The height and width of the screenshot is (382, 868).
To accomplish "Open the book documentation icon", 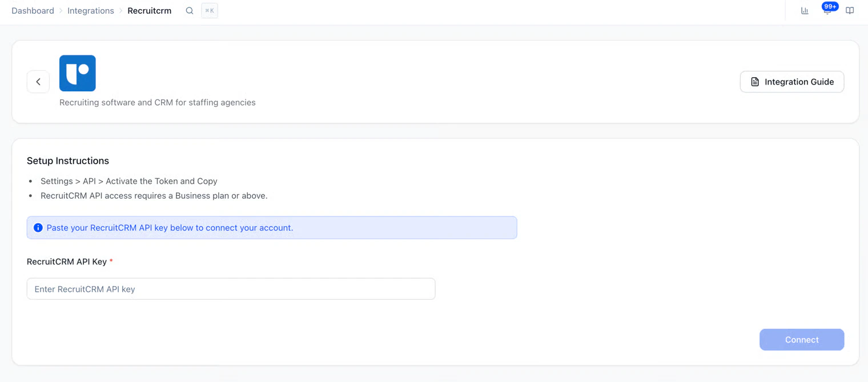I will 850,11.
